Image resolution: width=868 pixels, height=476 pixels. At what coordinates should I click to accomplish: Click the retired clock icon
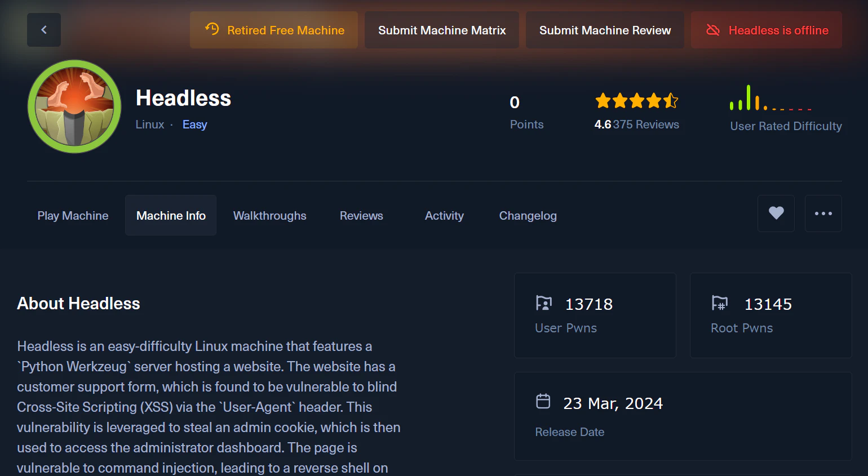click(x=212, y=29)
